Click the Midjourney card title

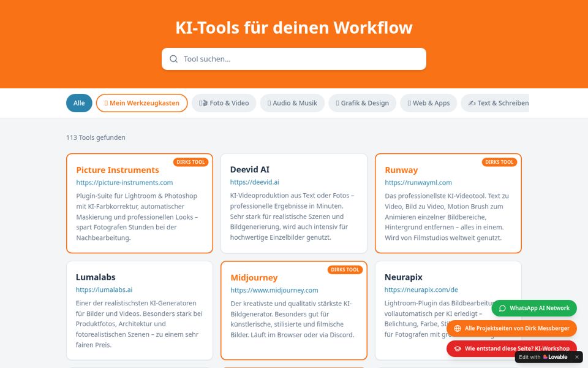254,277
